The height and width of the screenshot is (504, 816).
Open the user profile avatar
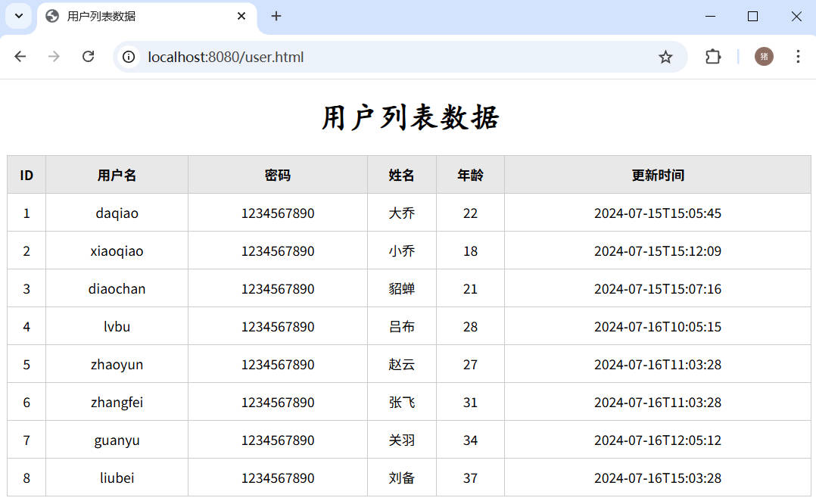tap(764, 57)
